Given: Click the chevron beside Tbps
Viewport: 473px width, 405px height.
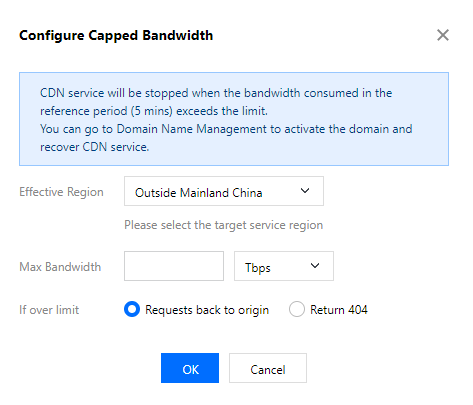Looking at the screenshot, I should click(x=315, y=266).
